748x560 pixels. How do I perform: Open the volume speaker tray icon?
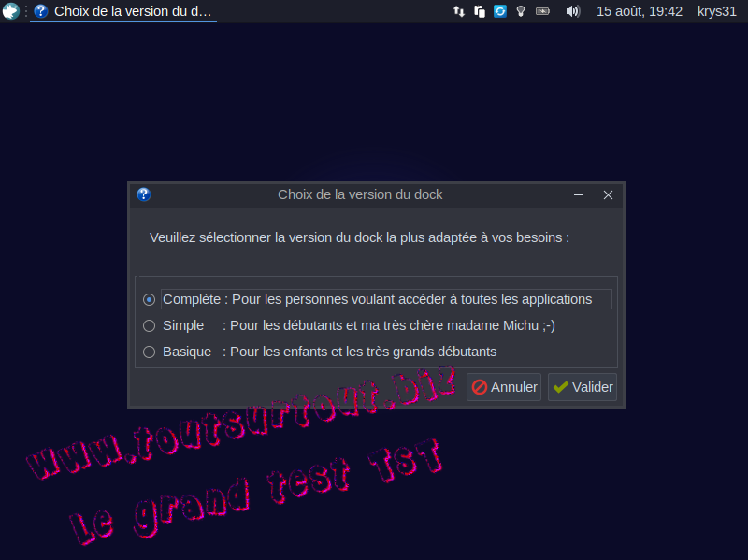point(572,11)
